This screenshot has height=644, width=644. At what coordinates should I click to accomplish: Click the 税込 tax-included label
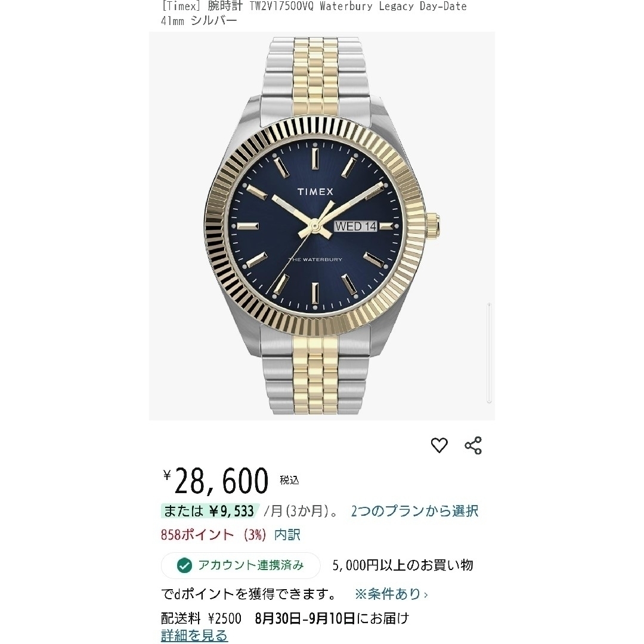point(290,480)
